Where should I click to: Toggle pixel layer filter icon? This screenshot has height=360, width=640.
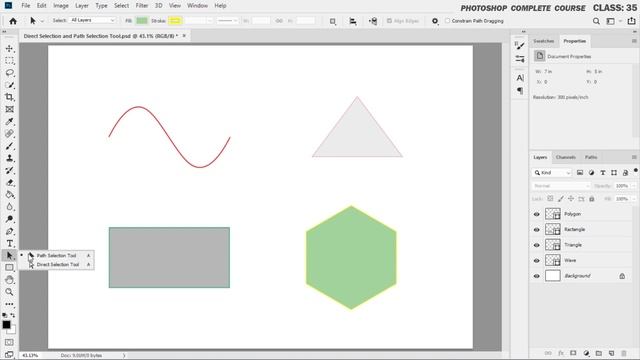[x=580, y=173]
